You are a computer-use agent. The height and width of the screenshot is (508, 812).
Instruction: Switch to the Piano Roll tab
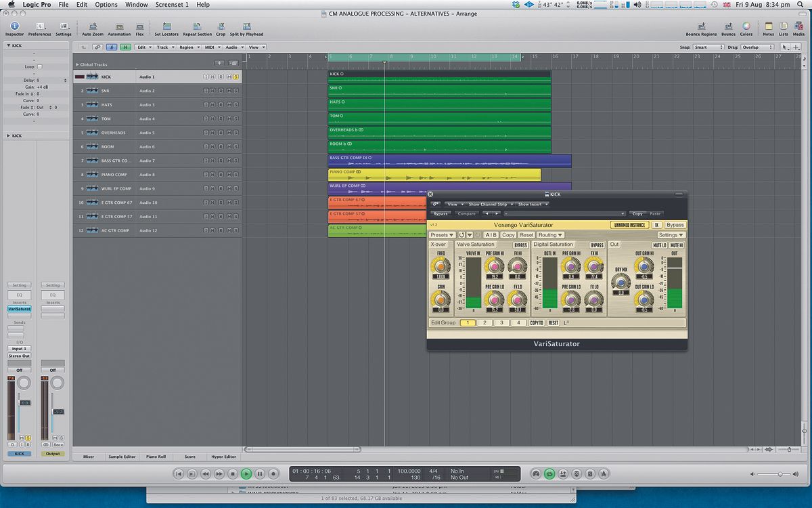pyautogui.click(x=156, y=456)
